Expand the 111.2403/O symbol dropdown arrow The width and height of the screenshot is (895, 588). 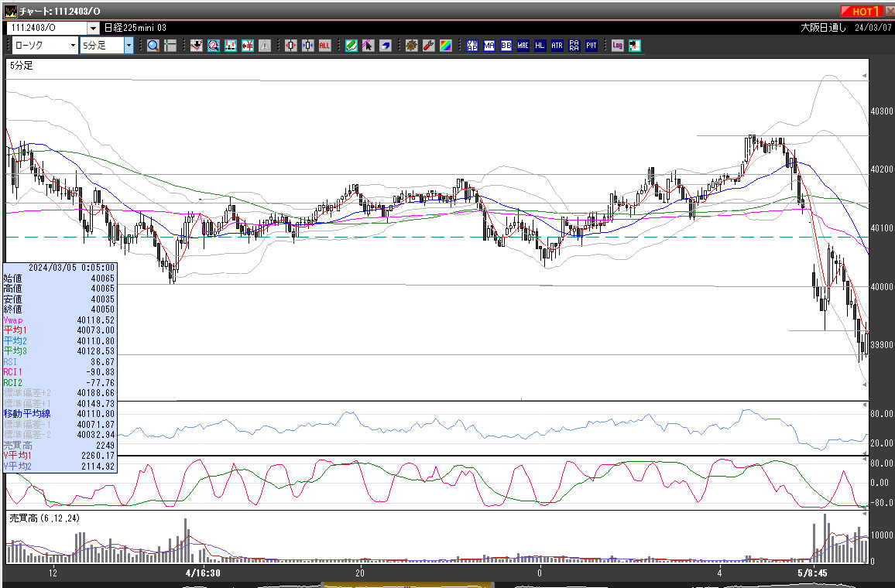click(94, 28)
